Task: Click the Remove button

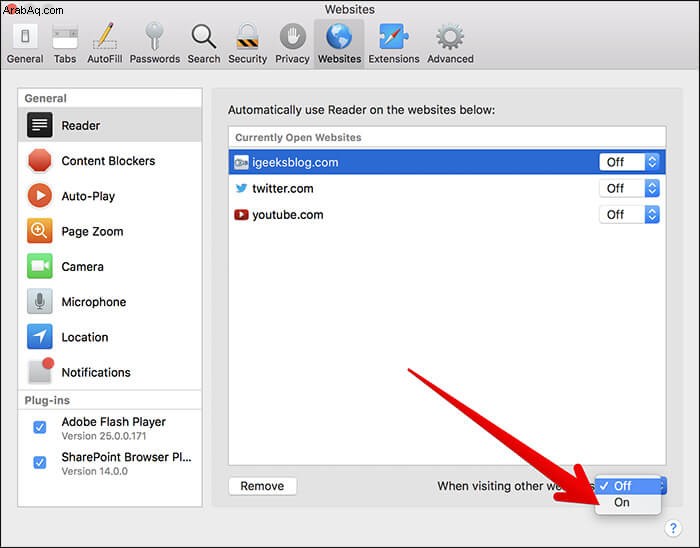Action: click(x=262, y=486)
